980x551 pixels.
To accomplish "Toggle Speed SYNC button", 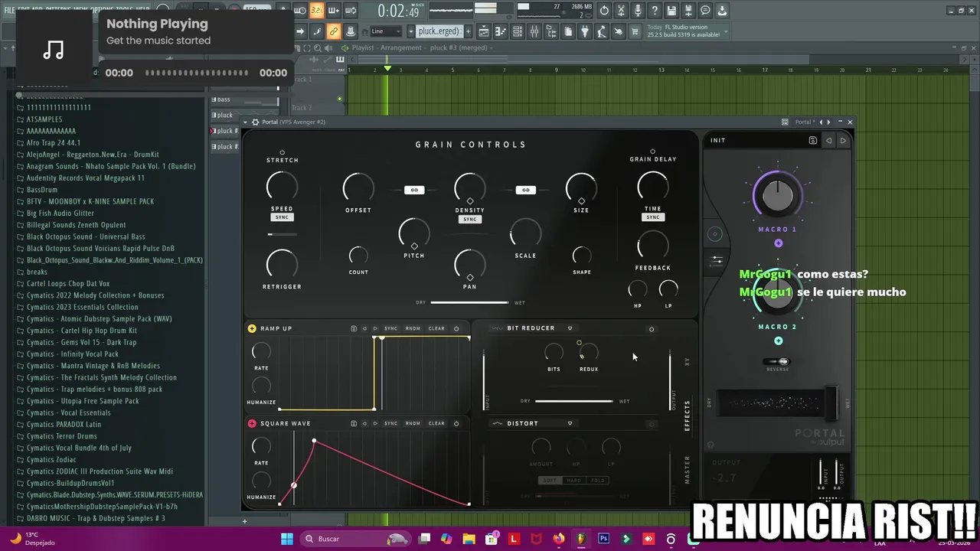I will 282,217.
